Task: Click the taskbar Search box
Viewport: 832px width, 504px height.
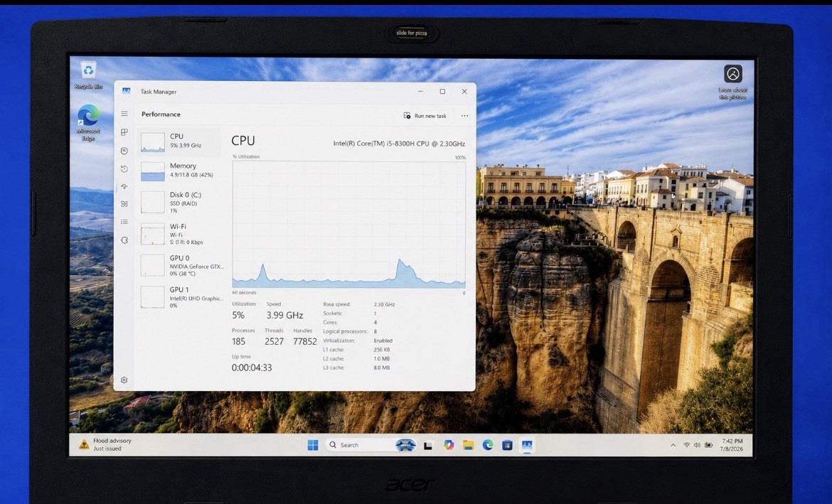Action: tap(370, 445)
